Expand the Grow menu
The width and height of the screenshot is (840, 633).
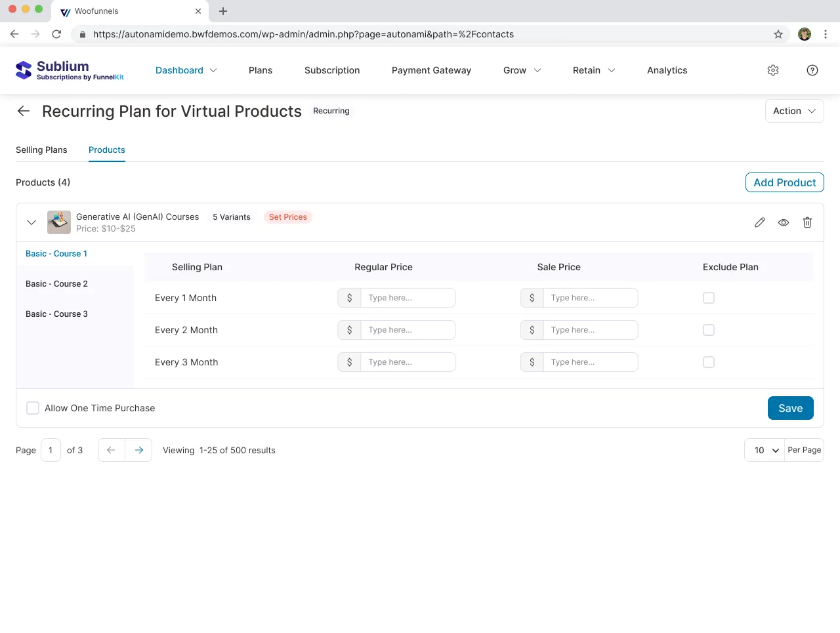[522, 70]
